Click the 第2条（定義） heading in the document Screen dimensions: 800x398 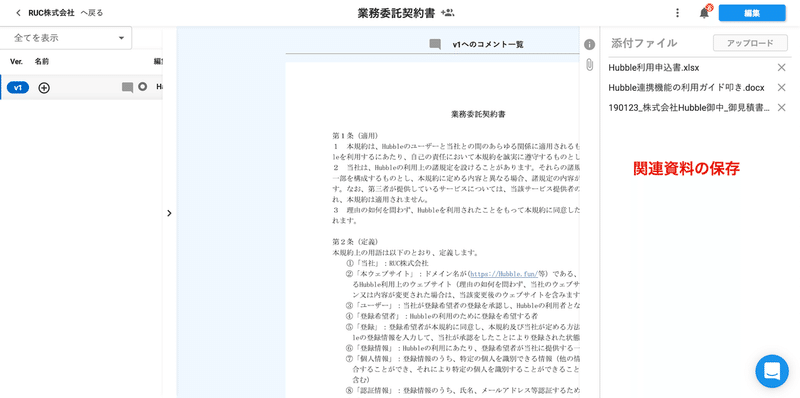click(355, 241)
